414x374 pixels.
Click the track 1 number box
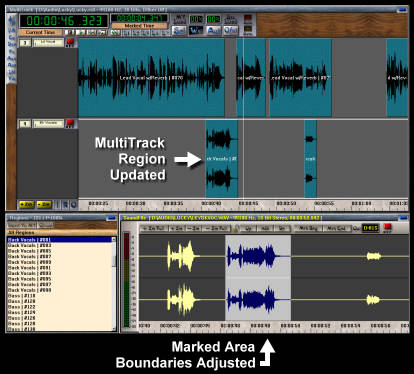[x=25, y=124]
